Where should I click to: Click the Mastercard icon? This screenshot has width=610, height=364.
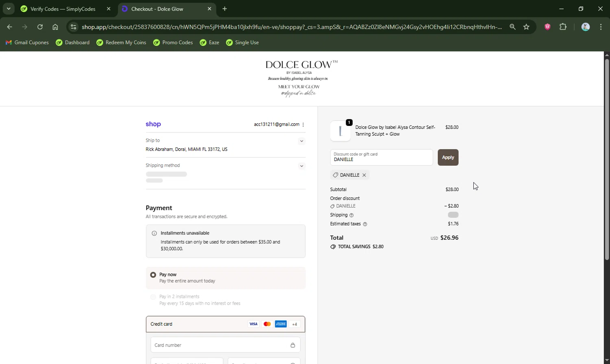(267, 324)
